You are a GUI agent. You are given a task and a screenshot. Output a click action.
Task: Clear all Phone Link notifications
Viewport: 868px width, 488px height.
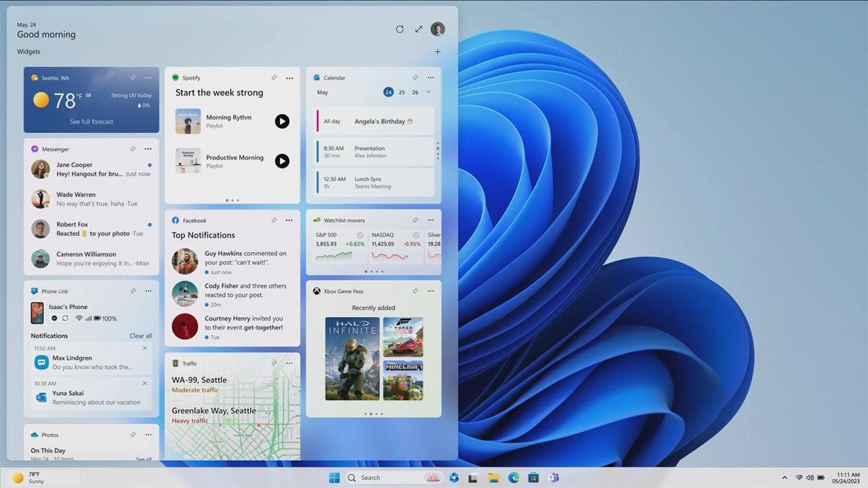click(141, 336)
